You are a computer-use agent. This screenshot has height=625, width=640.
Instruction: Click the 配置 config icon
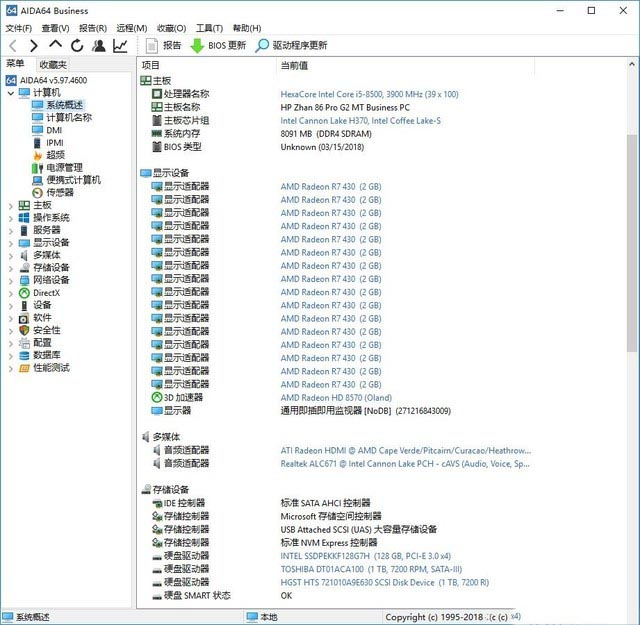pyautogui.click(x=24, y=343)
